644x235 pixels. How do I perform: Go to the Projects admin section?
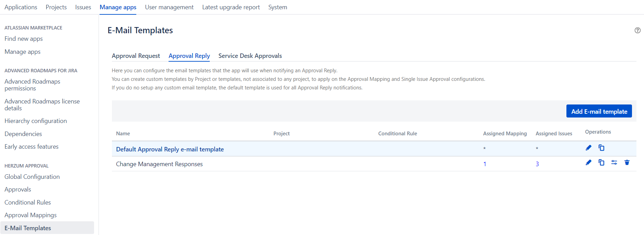56,7
